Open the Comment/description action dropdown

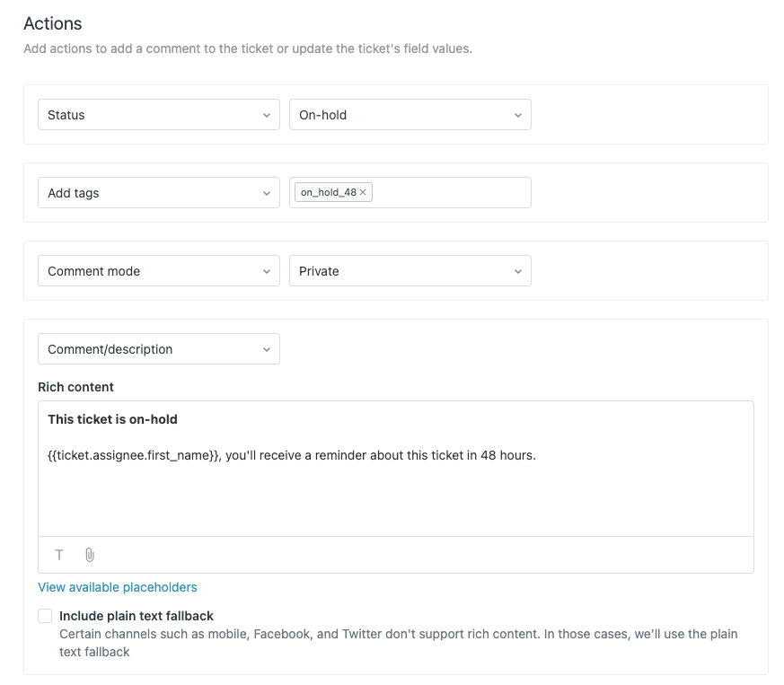point(158,348)
